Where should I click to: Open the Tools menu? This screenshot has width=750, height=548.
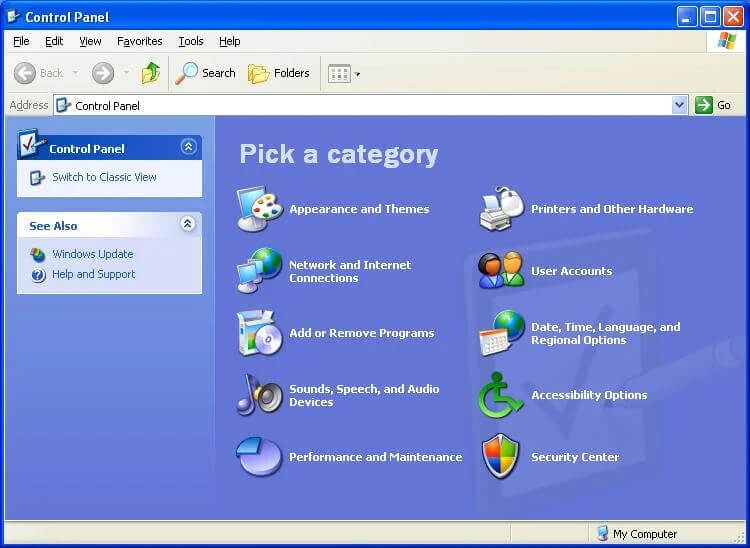[x=190, y=41]
